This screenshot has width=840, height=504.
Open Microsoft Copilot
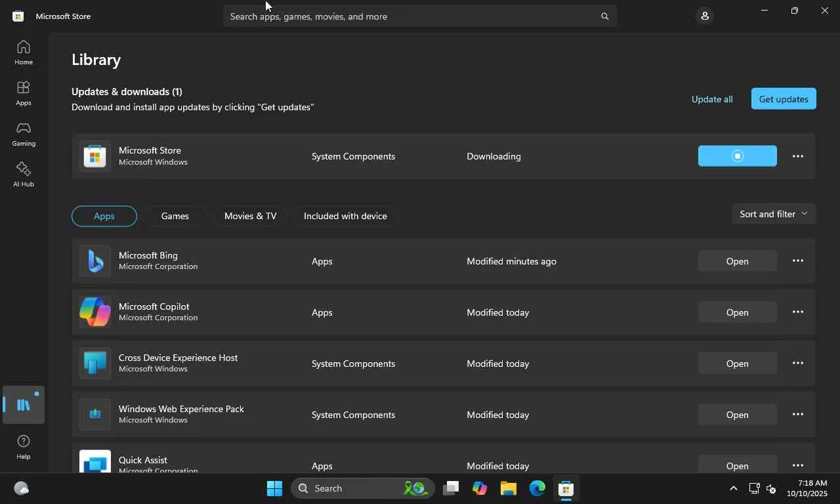[738, 312]
